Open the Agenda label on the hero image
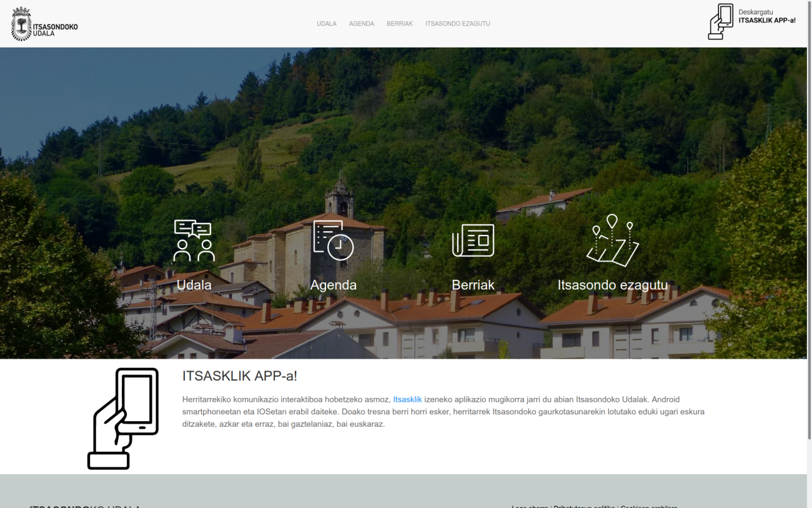The width and height of the screenshot is (812, 508). 333,285
